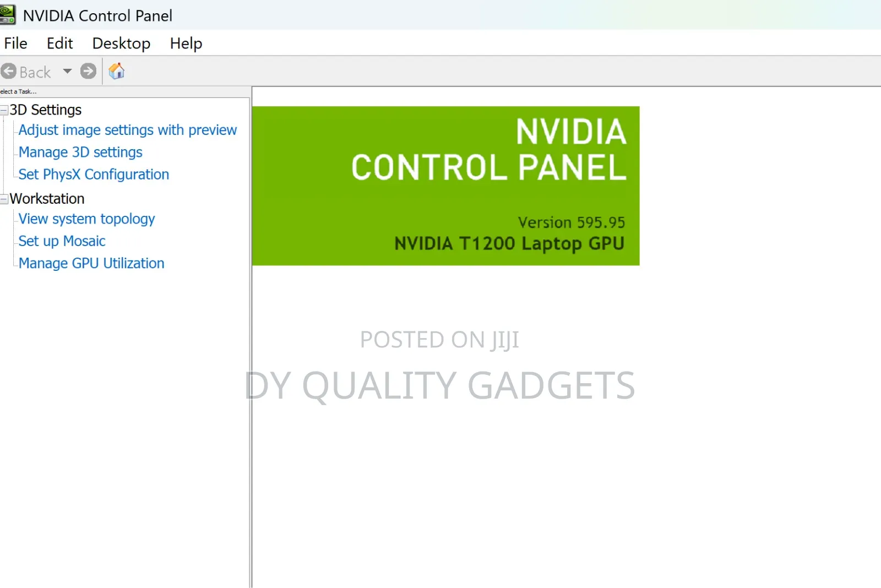
Task: Open Set PhysX Configuration
Action: click(x=94, y=174)
